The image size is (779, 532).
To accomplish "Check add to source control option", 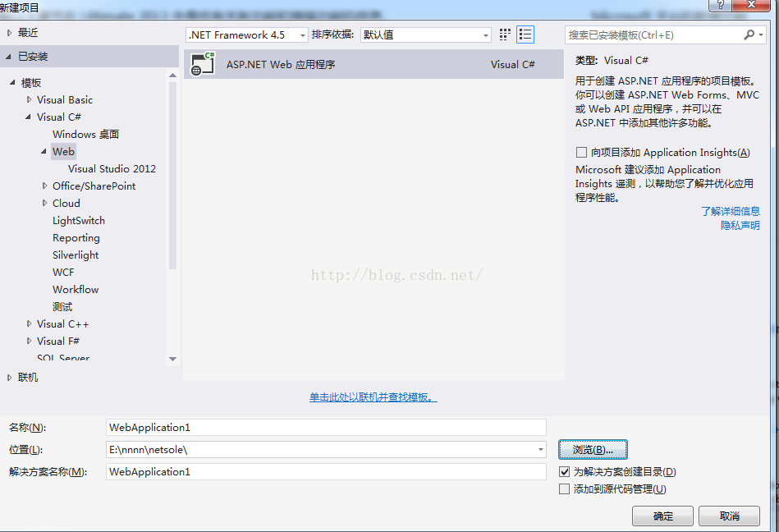I will click(565, 488).
